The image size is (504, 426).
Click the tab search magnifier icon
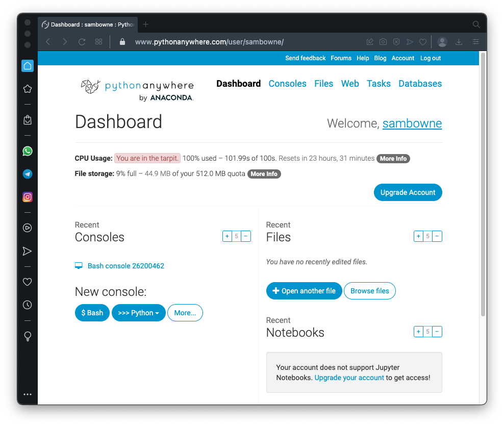click(476, 24)
